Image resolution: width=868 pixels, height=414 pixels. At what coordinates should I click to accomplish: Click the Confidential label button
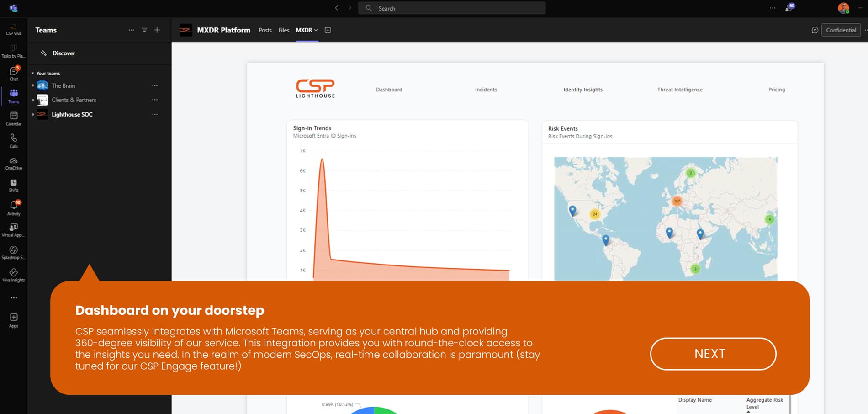pos(841,30)
